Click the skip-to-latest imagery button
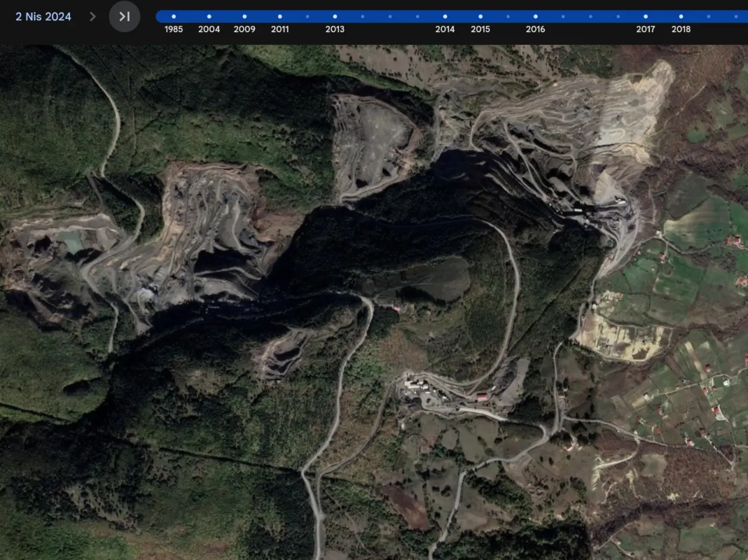This screenshot has width=748, height=560. [124, 16]
